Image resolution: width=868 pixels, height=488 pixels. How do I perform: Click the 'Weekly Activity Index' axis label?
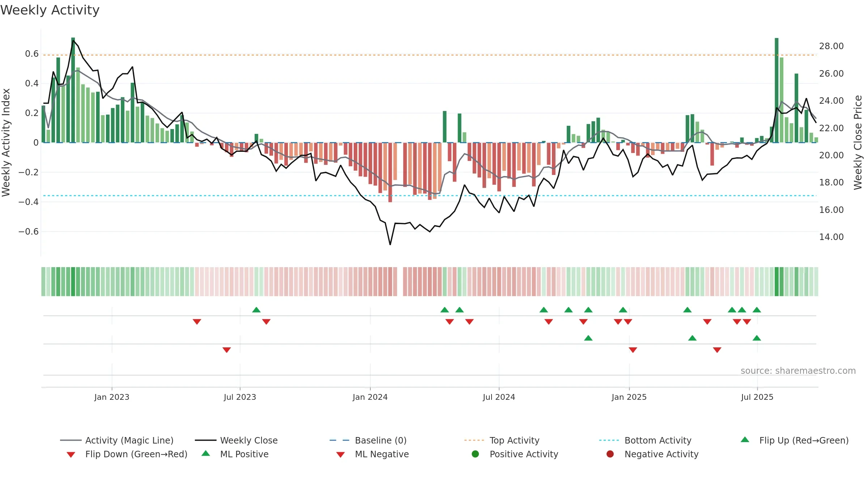click(x=6, y=142)
